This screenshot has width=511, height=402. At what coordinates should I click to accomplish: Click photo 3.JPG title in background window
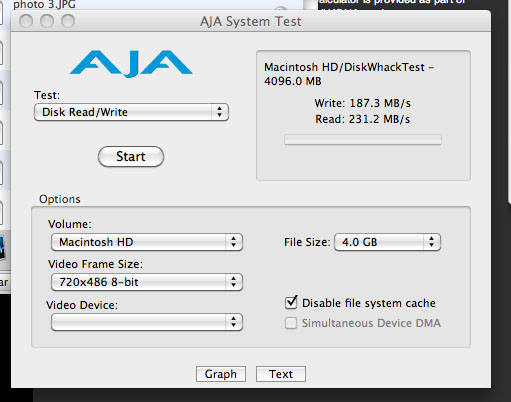click(x=44, y=5)
